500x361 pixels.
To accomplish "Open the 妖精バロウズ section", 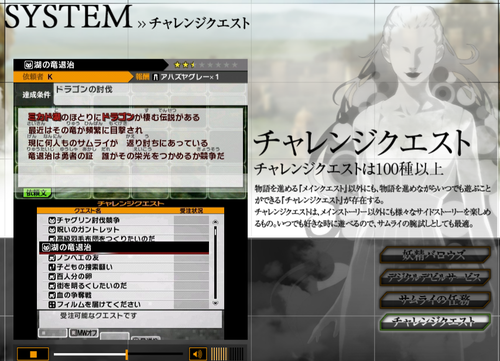I will (x=435, y=255).
